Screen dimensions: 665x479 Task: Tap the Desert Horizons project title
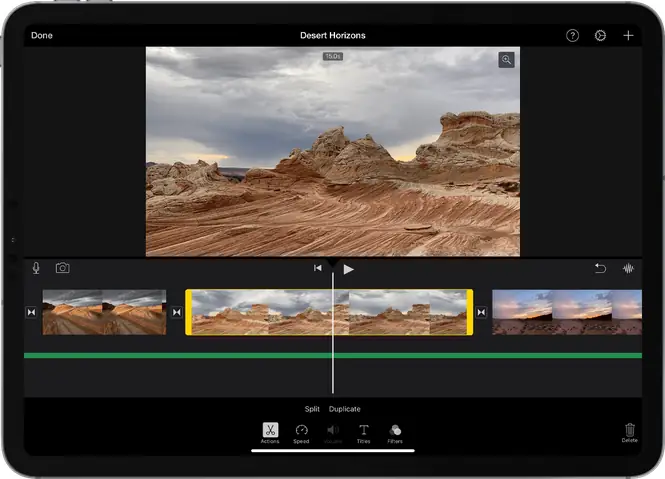(x=332, y=35)
